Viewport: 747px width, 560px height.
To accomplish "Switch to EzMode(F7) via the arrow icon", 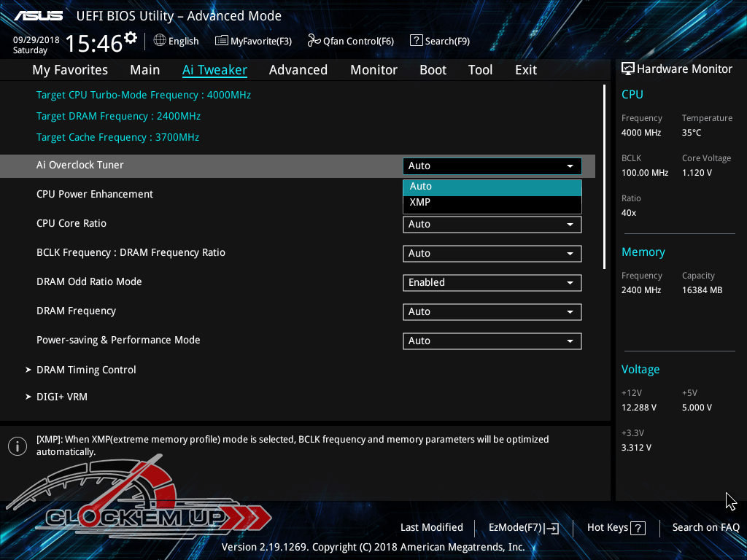I will tap(552, 528).
